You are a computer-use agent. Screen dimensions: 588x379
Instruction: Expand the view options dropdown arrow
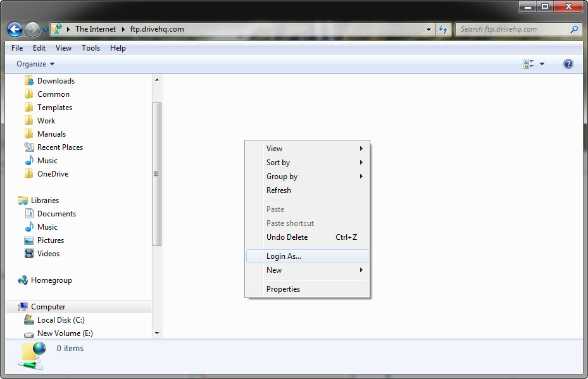click(542, 64)
